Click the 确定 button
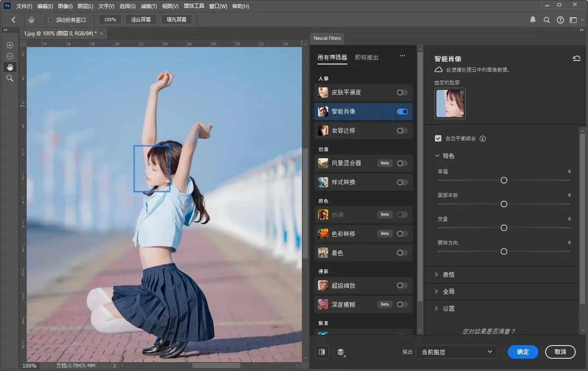 click(x=523, y=352)
